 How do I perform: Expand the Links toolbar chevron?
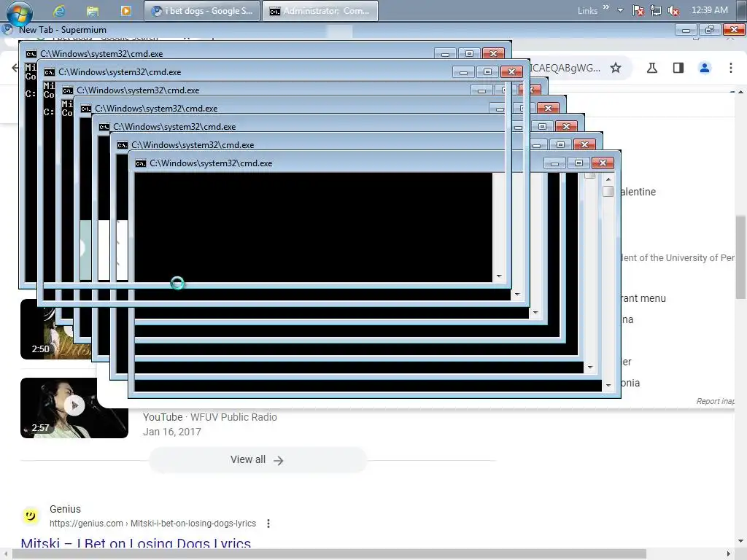(606, 7)
